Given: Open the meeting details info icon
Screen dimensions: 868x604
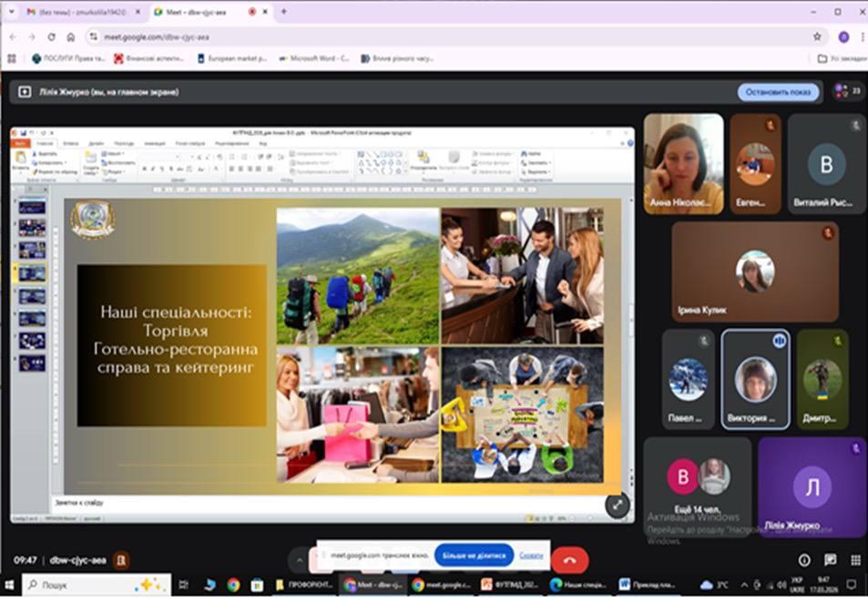Looking at the screenshot, I should click(x=804, y=560).
